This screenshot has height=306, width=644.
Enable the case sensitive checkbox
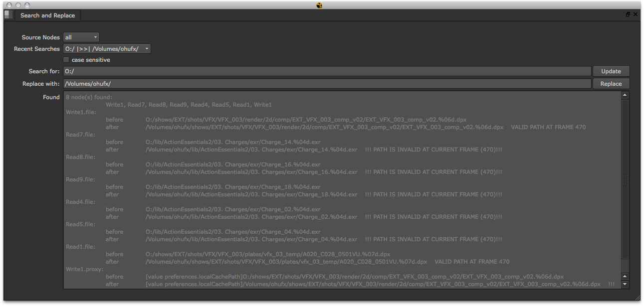pyautogui.click(x=66, y=60)
